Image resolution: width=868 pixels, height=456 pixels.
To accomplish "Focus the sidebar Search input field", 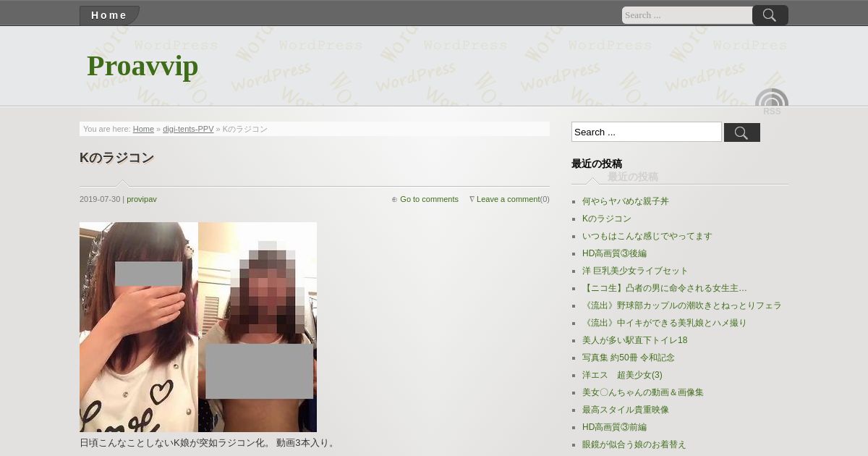I will click(647, 132).
